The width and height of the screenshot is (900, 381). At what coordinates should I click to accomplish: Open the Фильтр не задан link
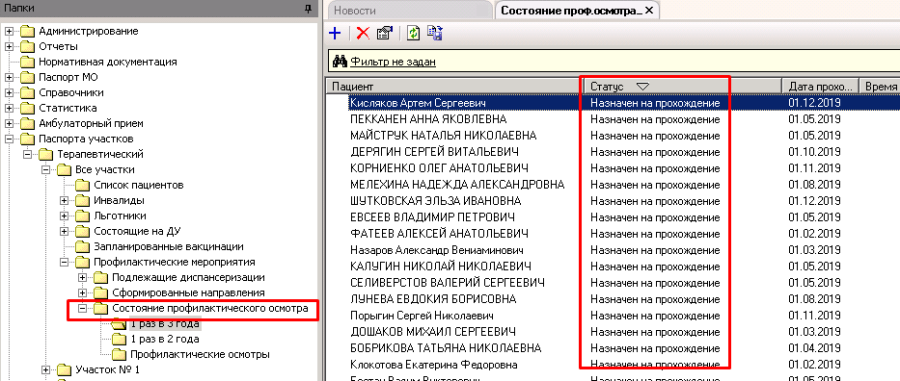(x=393, y=61)
